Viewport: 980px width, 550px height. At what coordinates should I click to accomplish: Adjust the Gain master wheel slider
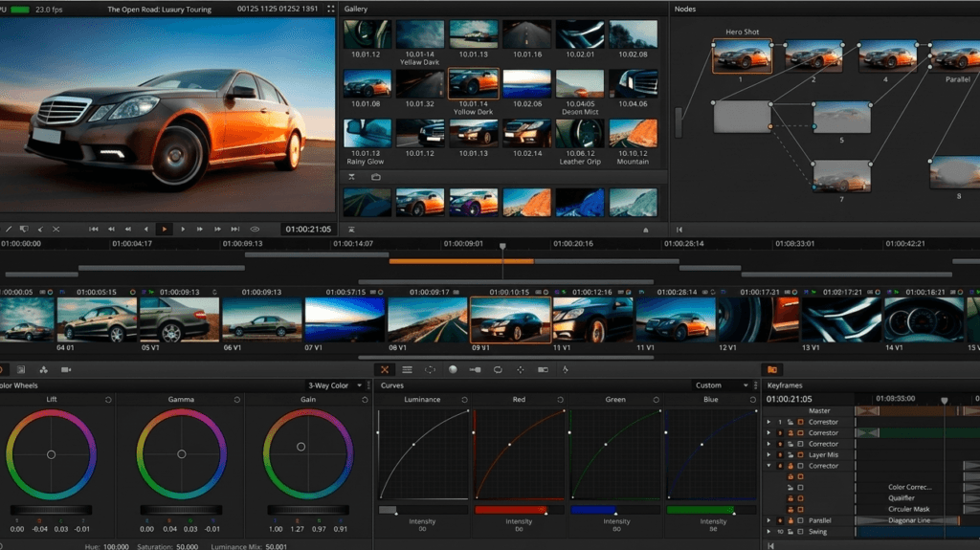[308, 510]
